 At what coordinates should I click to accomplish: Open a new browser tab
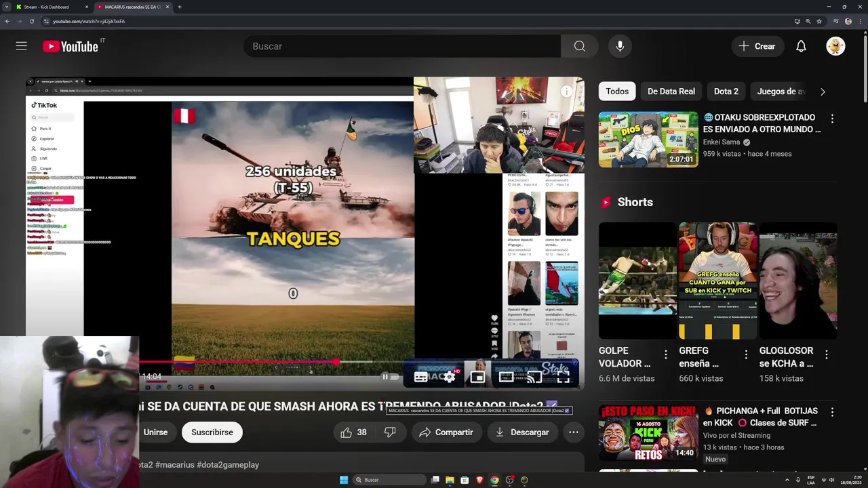click(x=179, y=7)
